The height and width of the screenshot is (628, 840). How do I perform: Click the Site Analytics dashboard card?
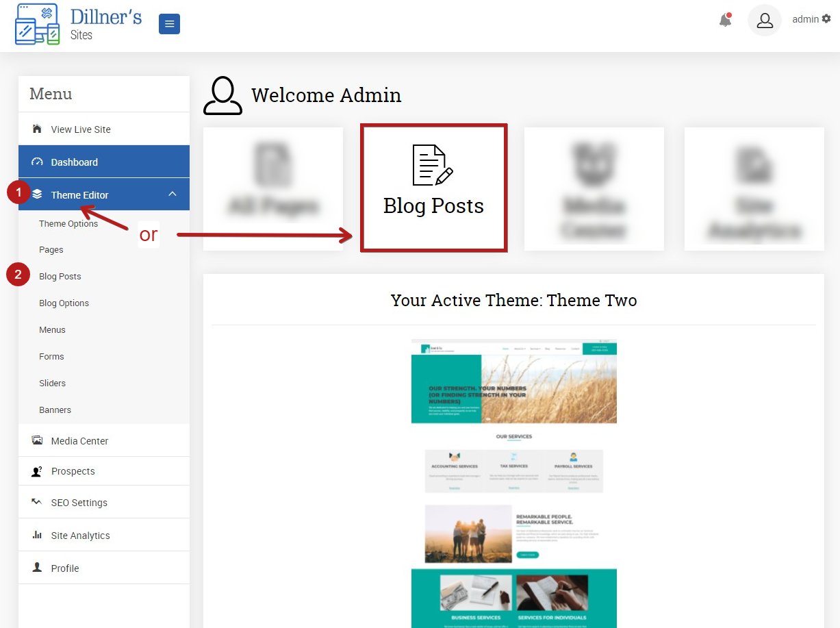click(x=754, y=189)
